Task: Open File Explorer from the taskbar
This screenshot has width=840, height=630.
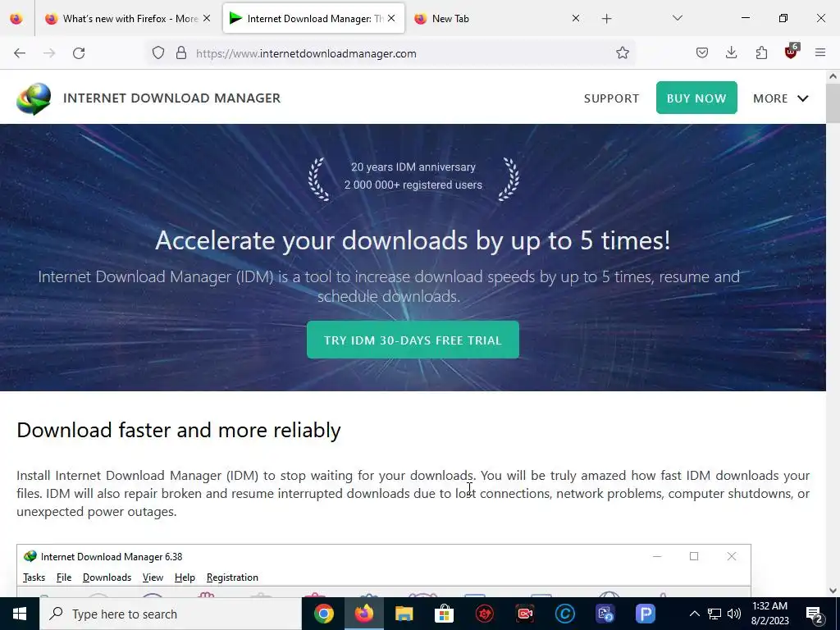Action: pos(404,614)
